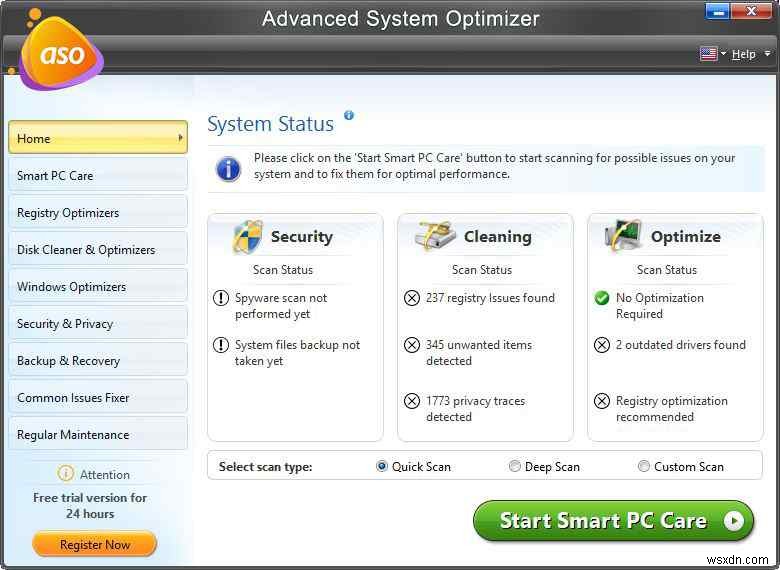The width and height of the screenshot is (780, 570).
Task: Open the Home section
Action: click(98, 138)
